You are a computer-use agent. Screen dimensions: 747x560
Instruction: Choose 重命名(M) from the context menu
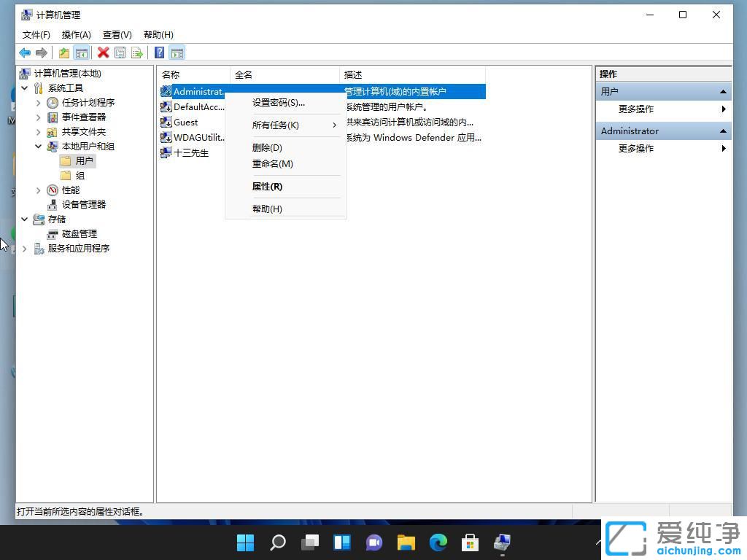point(273,163)
